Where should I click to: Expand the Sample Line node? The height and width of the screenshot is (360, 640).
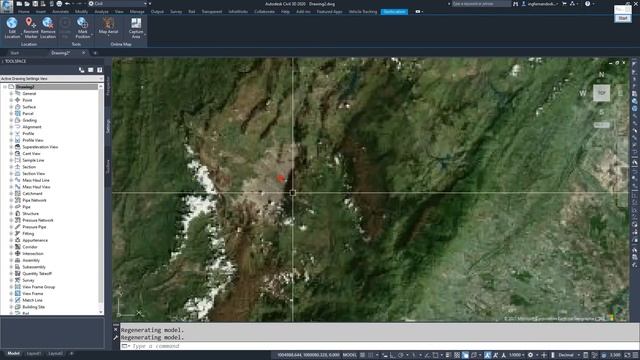pyautogui.click(x=11, y=160)
